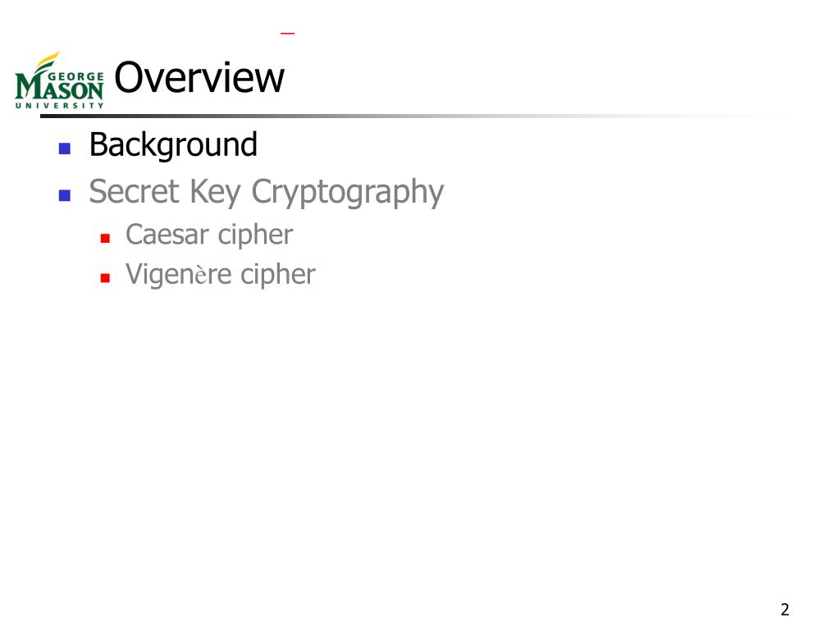Select the blue bullet beside Secret Key Cryptography
The height and width of the screenshot is (630, 840).
pos(65,195)
